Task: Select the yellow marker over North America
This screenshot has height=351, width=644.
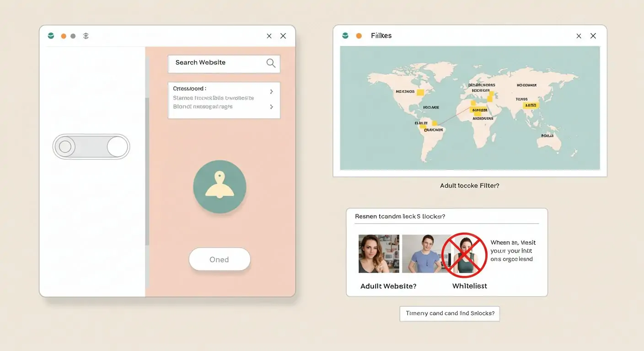Action: click(421, 92)
